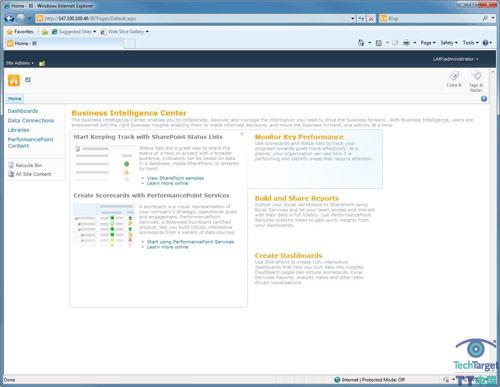This screenshot has height=387, width=500.
Task: Open the LAB\administrator user menu
Action: pos(455,59)
